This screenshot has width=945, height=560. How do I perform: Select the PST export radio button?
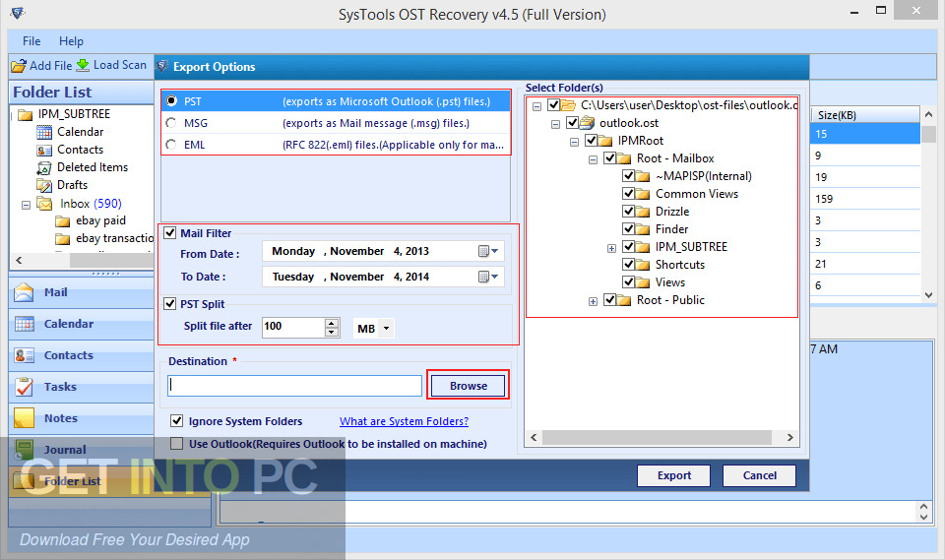pyautogui.click(x=171, y=100)
